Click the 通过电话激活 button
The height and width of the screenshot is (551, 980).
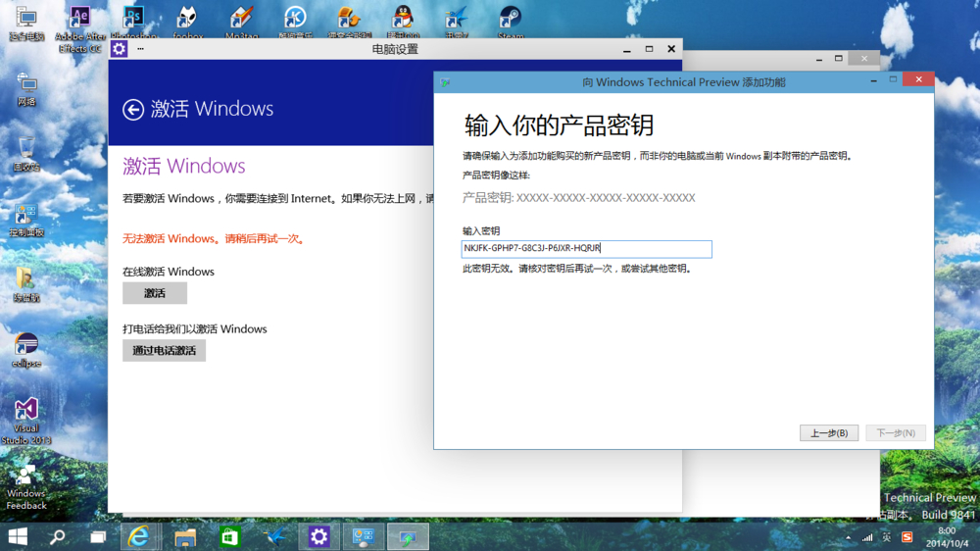[x=164, y=350]
